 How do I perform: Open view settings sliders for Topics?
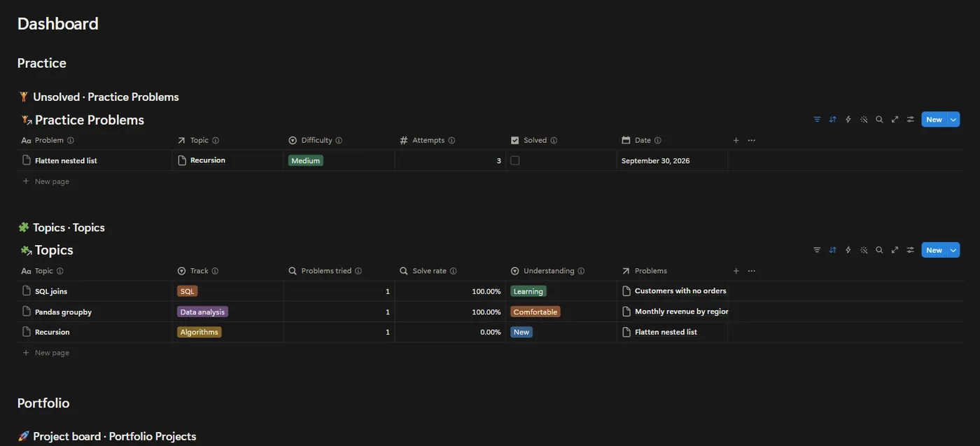pos(911,250)
